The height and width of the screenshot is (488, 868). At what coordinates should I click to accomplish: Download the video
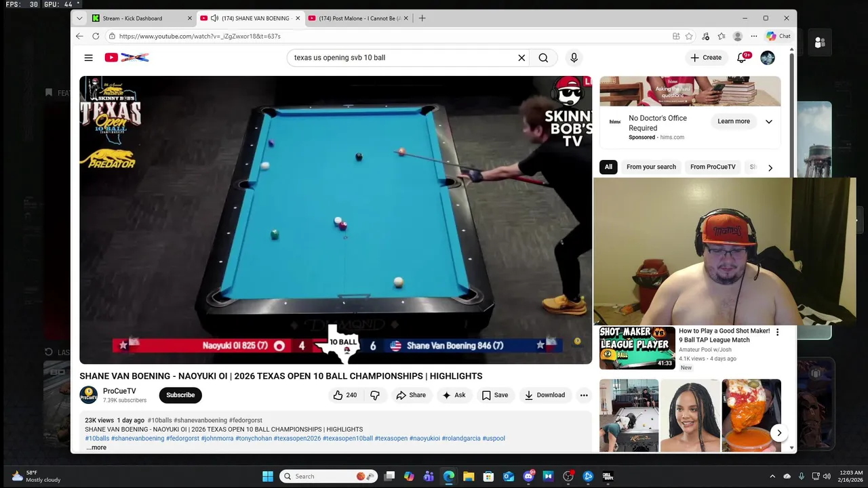(545, 395)
